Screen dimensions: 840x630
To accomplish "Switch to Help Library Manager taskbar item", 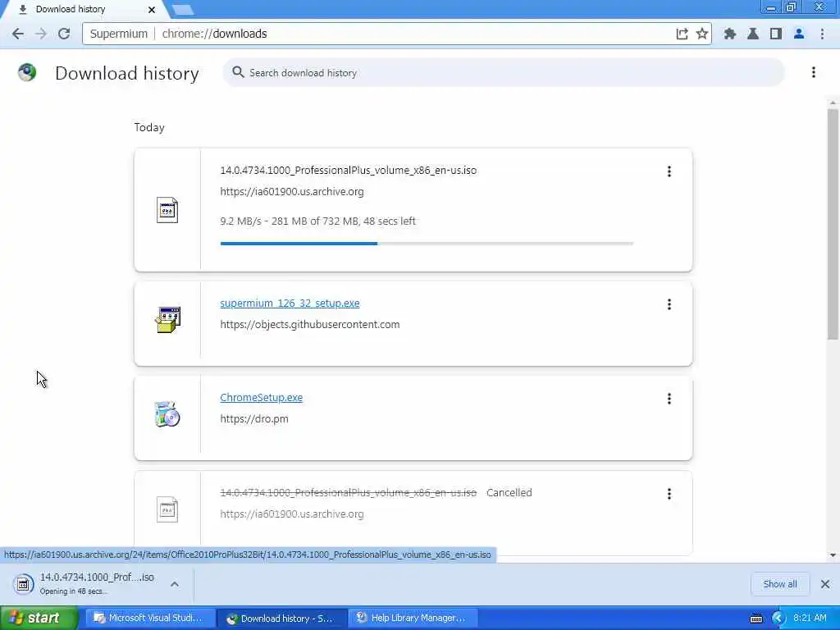I will pos(414,619).
